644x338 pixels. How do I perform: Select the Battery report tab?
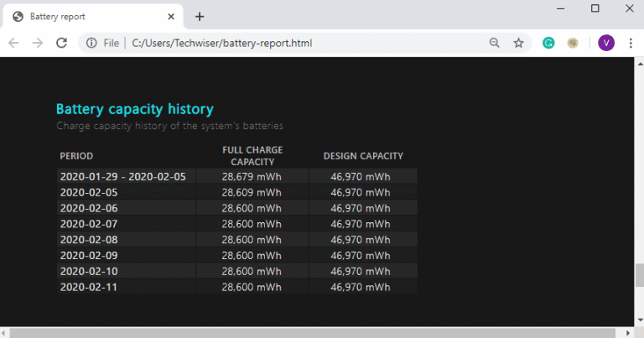93,17
